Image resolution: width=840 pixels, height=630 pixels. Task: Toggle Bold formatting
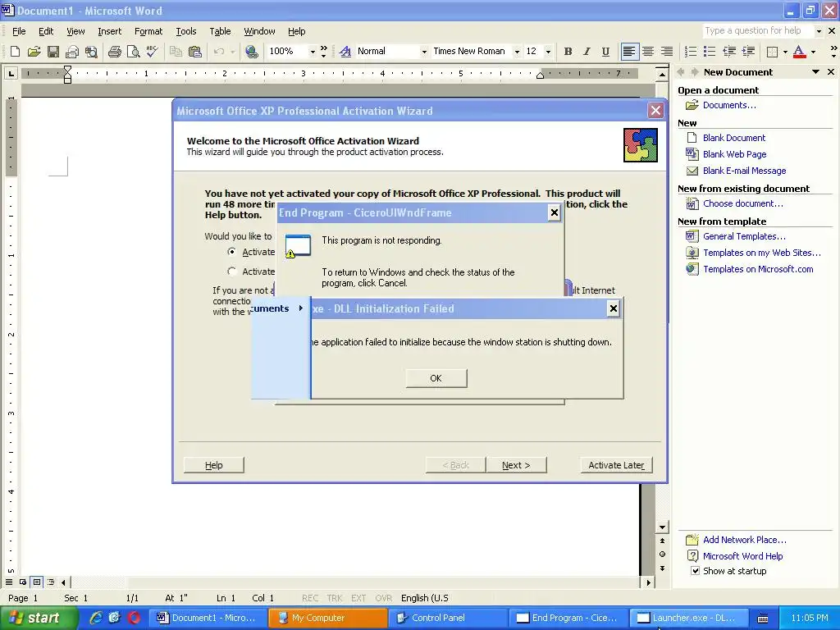568,52
